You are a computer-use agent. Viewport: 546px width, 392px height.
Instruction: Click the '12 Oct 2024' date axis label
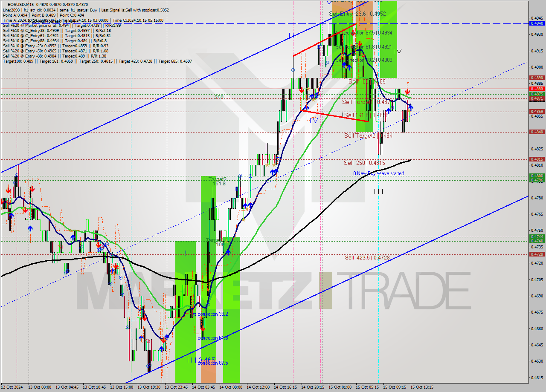point(11,387)
